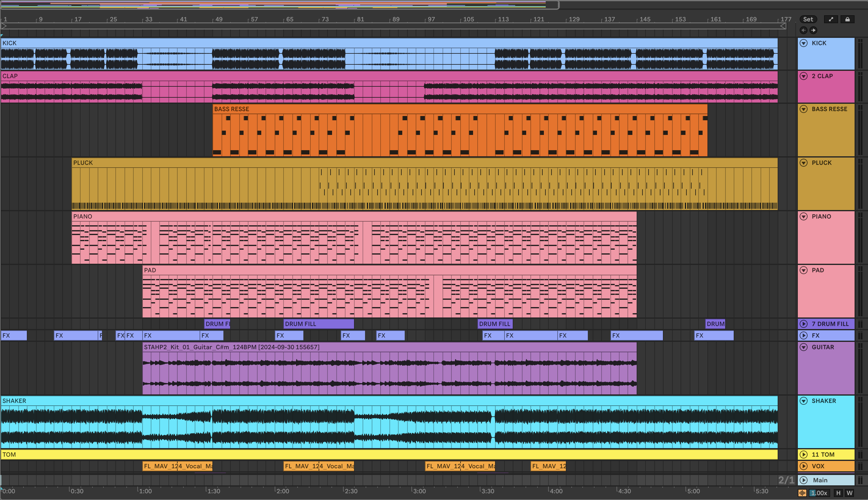This screenshot has height=500, width=868.
Task: Fold the SHAKER track
Action: pyautogui.click(x=803, y=401)
